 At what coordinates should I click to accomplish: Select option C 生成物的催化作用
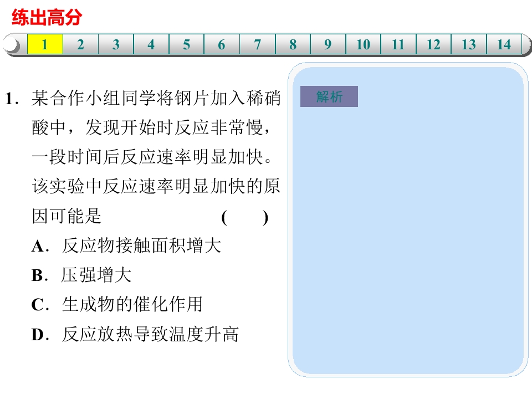117,304
